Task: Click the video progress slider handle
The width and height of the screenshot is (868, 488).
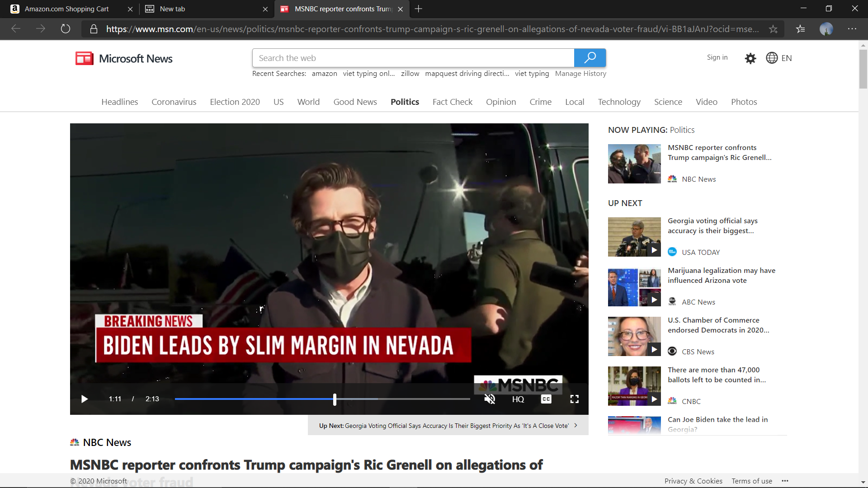Action: point(335,399)
